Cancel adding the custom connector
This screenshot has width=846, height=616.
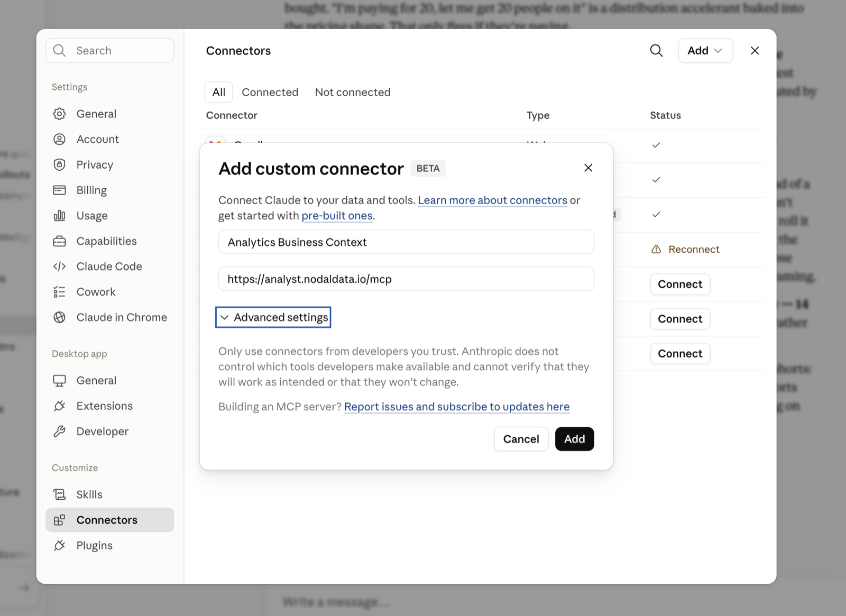(521, 439)
